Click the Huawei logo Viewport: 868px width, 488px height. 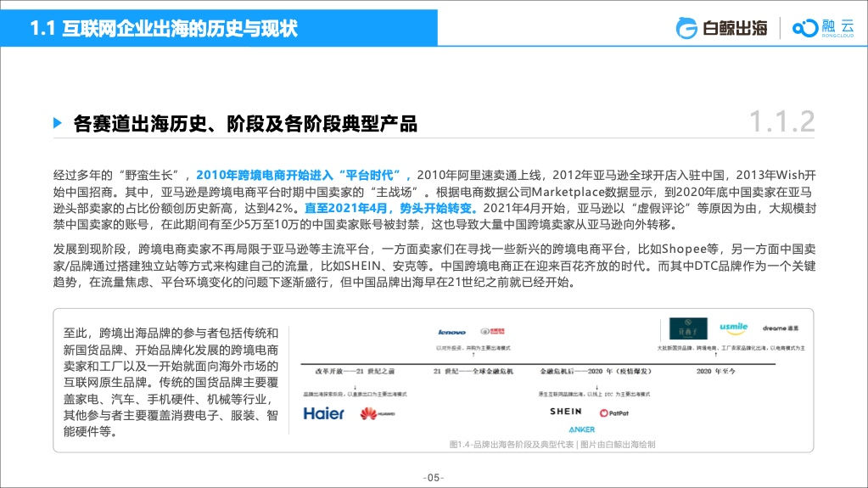click(x=378, y=413)
